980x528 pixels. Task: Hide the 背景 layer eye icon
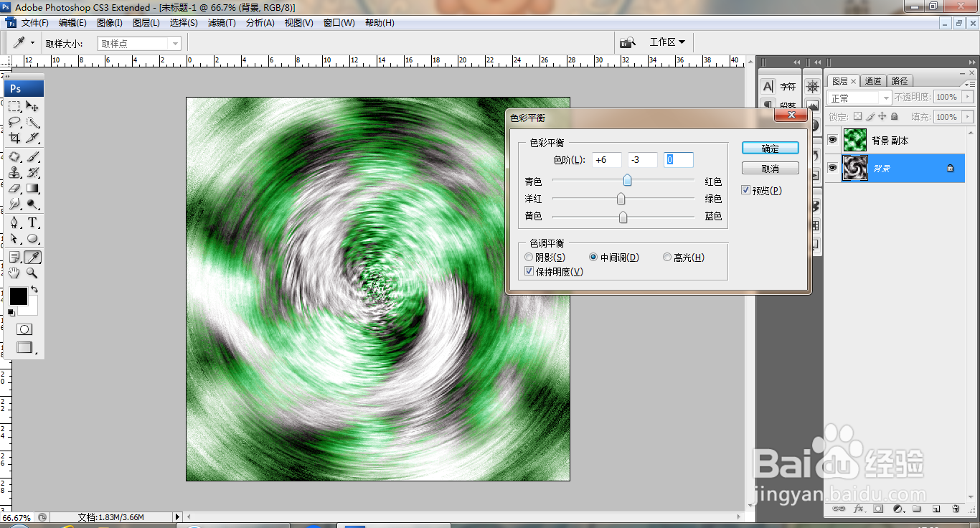(x=833, y=168)
